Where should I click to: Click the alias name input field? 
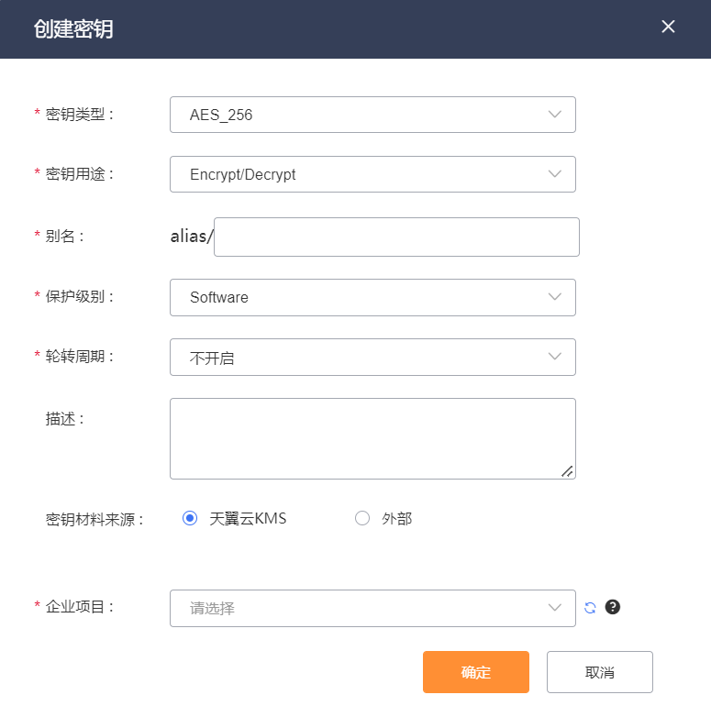click(x=396, y=237)
